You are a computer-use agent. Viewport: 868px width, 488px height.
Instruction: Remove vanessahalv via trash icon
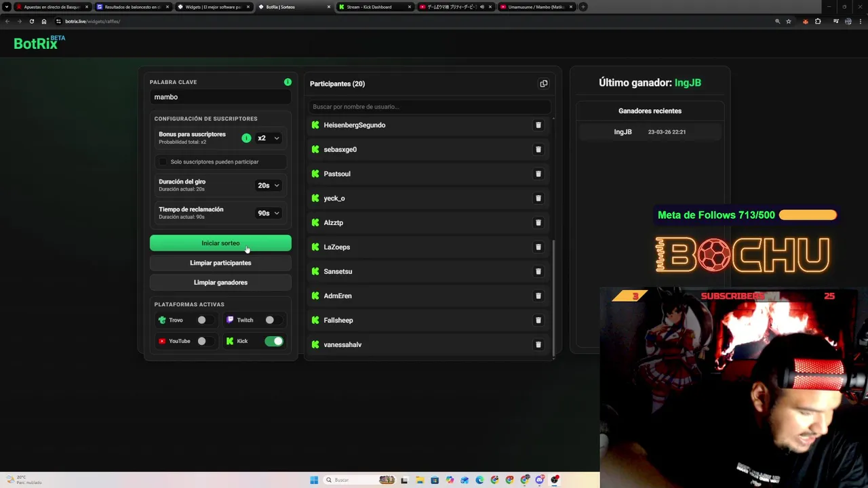tap(538, 345)
